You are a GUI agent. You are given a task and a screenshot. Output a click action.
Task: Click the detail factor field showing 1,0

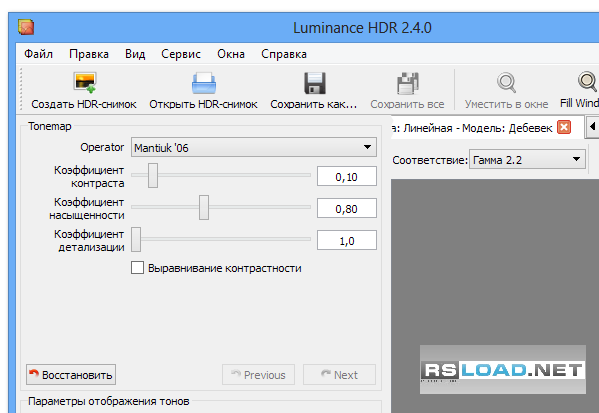pos(346,240)
